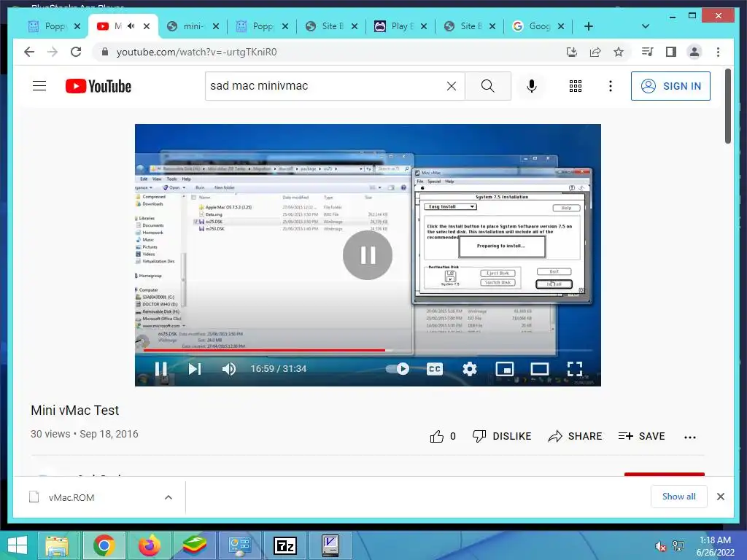The image size is (747, 560).
Task: Open the tab search dropdown
Action: tap(646, 26)
